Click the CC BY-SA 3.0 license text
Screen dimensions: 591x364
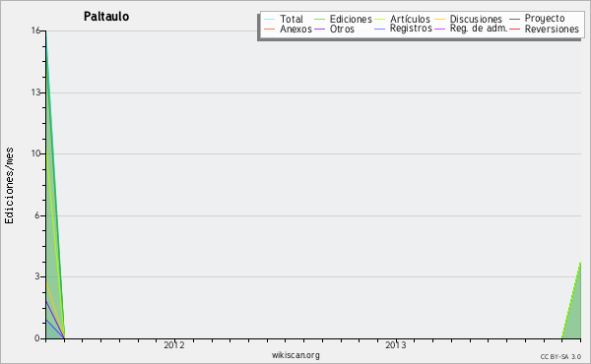pyautogui.click(x=560, y=356)
